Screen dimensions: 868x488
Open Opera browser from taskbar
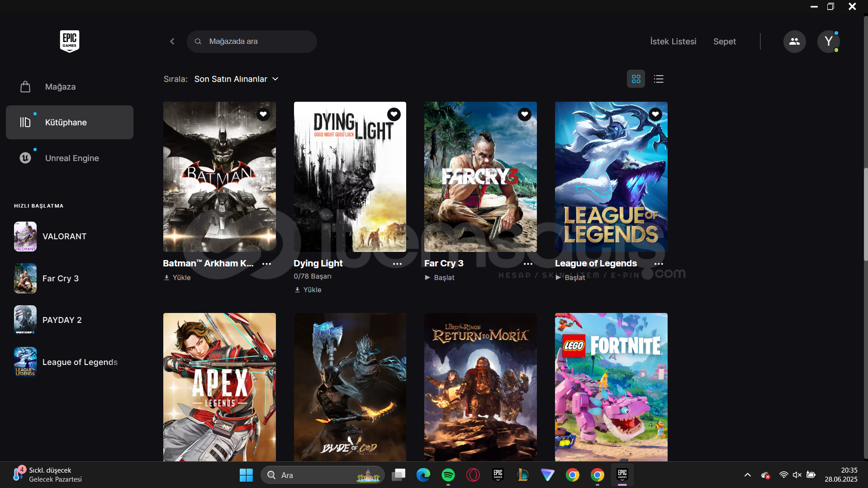click(473, 475)
